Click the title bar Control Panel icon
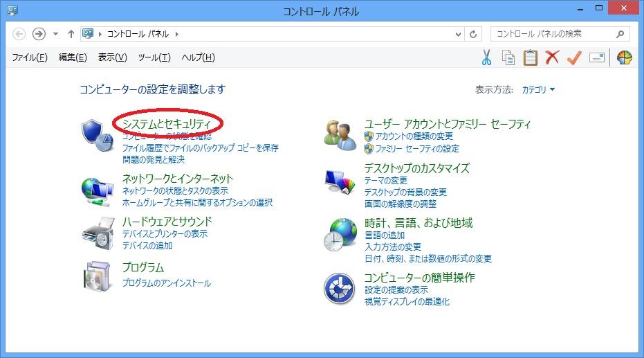The width and height of the screenshot is (644, 358). coord(12,10)
